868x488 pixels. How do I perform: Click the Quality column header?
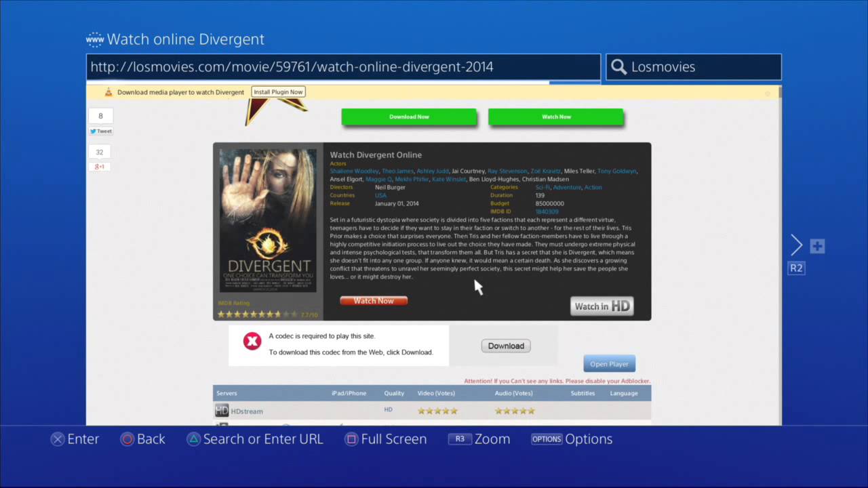[394, 393]
